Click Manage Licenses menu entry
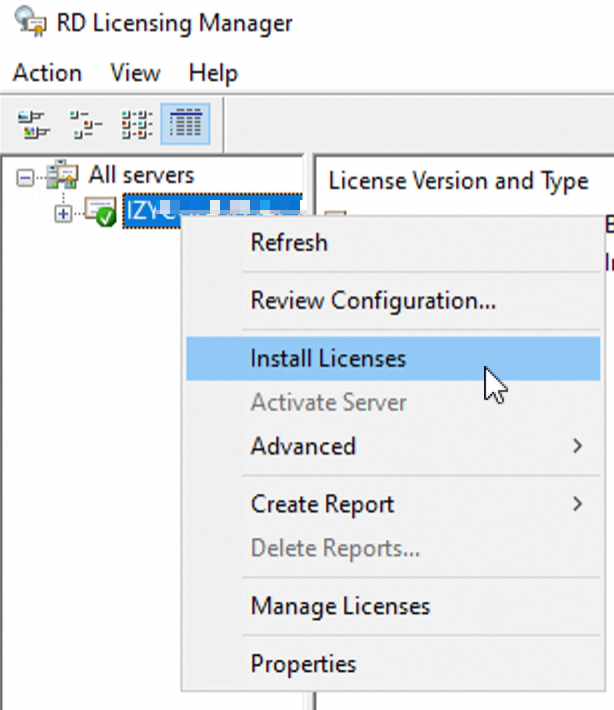This screenshot has height=710, width=614. coord(340,606)
